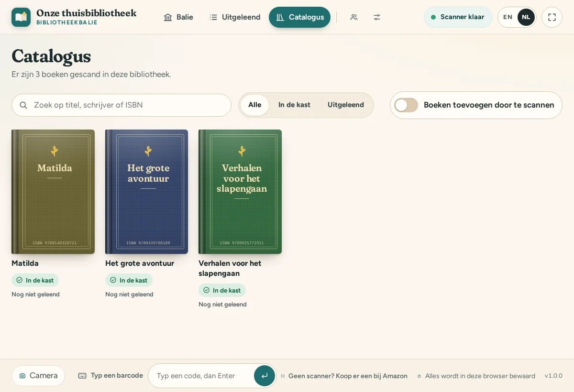Click the search magnifier icon
Screen dimensions: 574x392
coord(23,105)
